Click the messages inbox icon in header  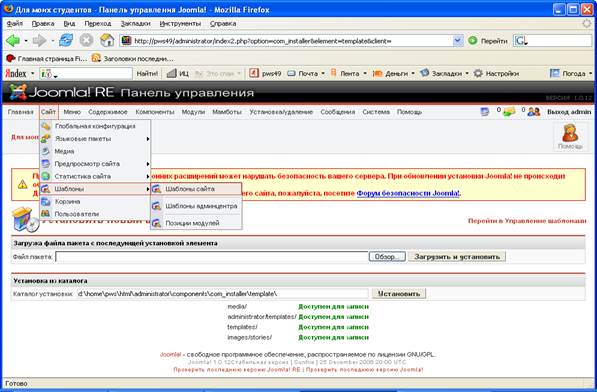tap(509, 112)
